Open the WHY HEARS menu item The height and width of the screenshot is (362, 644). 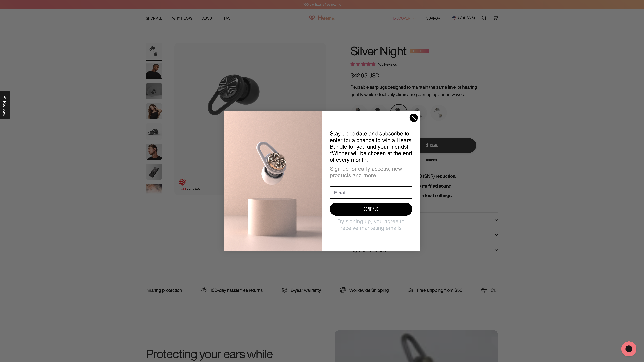[x=182, y=18]
